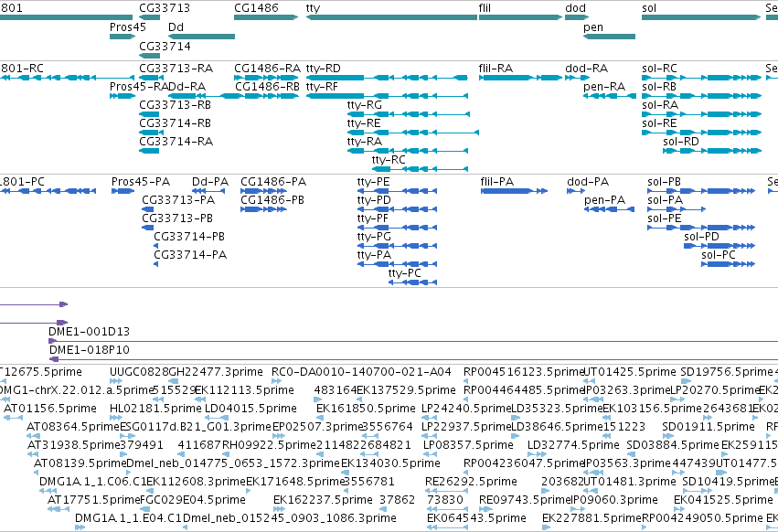Click EST label LD04015.5prime
This screenshot has width=778, height=532.
pyautogui.click(x=250, y=408)
